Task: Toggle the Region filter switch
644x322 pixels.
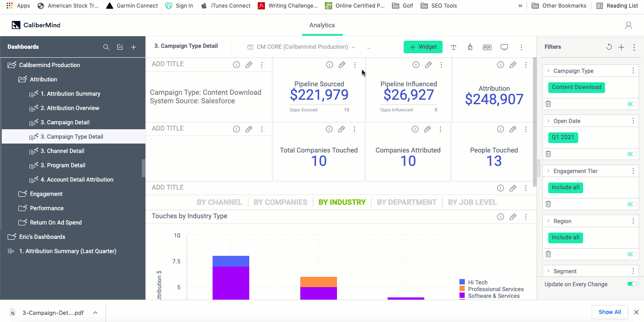Action: 632,254
